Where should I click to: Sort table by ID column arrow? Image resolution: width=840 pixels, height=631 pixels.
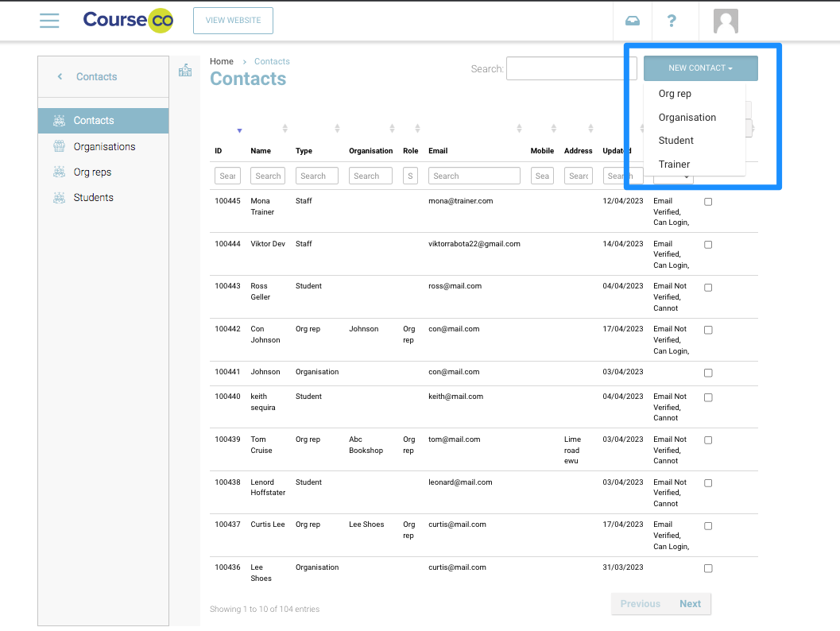[239, 130]
